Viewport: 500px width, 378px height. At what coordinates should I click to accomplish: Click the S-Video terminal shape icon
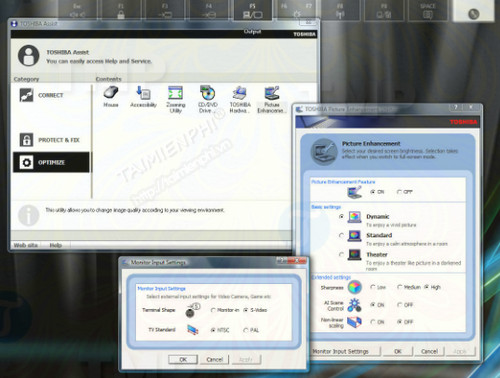(x=192, y=310)
